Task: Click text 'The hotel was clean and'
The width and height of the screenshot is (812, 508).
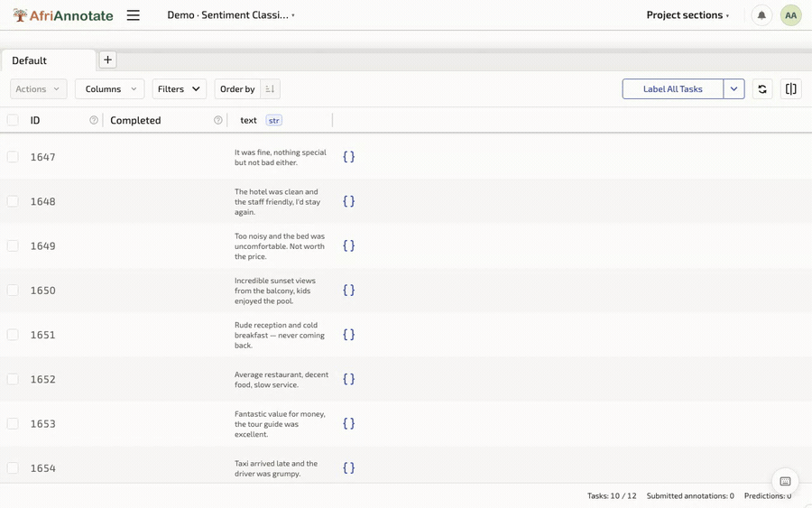Action: point(276,191)
